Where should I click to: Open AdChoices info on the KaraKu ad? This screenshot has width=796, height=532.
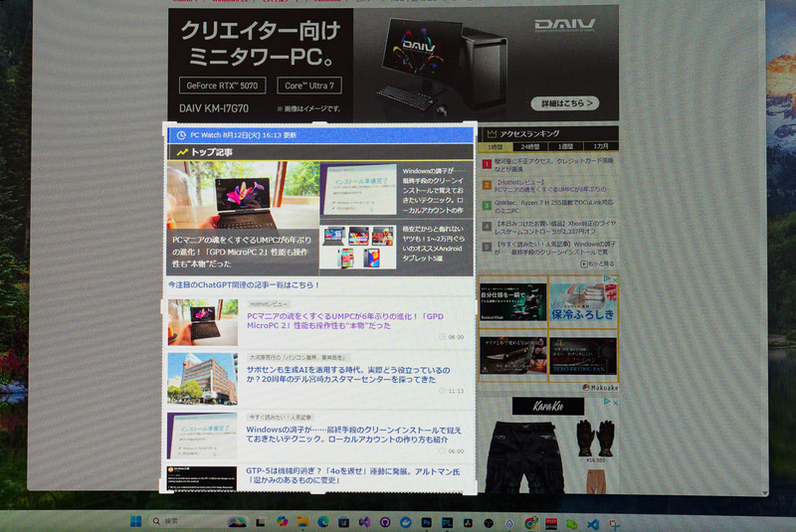[607, 402]
